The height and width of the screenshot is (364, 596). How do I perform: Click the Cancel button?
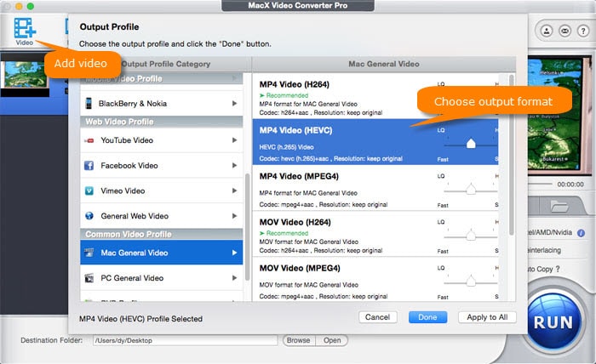378,317
